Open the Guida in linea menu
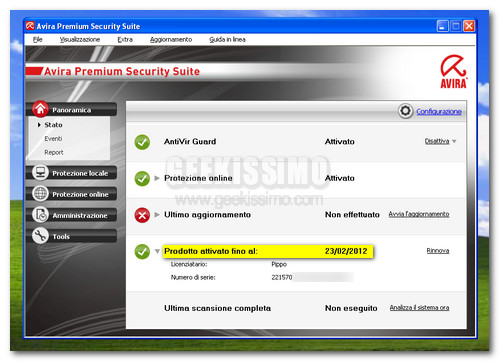Image resolution: width=500 pixels, height=362 pixels. [227, 39]
